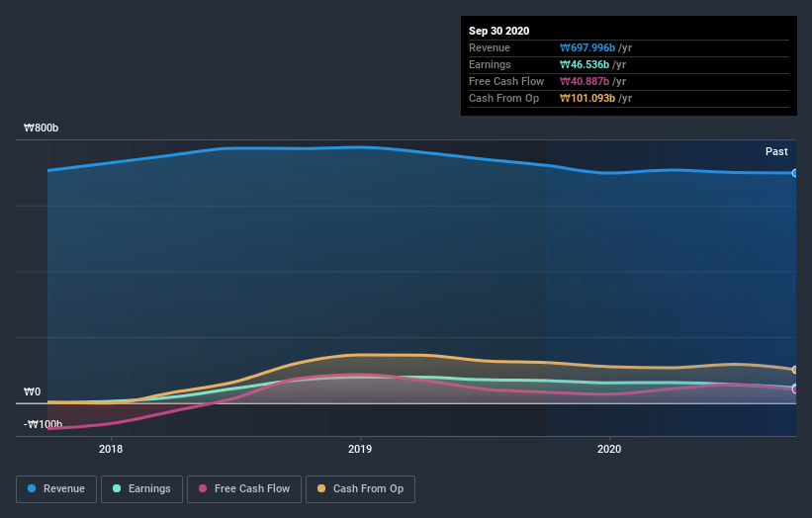
Task: Click the ₩800b y-axis label
Action: coord(41,128)
